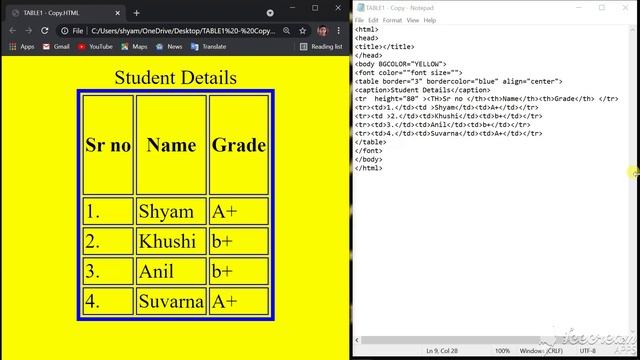Click the address bar file URL
The width and height of the screenshot is (640, 360).
click(x=183, y=31)
